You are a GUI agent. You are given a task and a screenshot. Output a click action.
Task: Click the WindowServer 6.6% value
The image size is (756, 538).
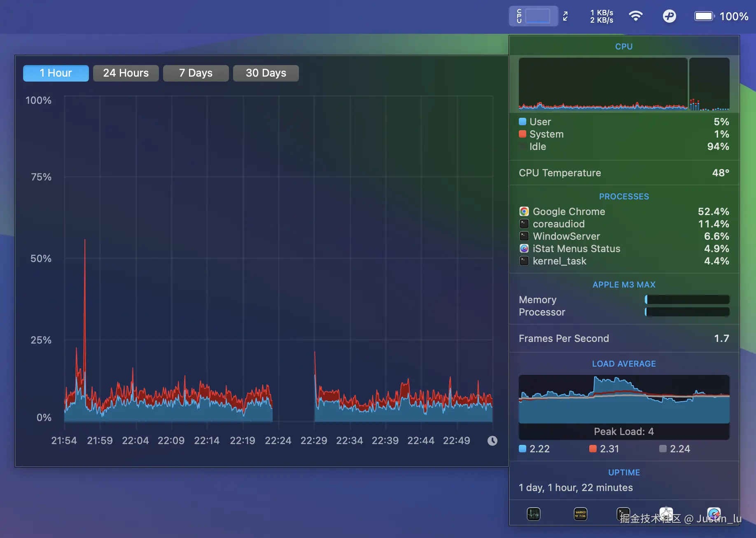716,236
